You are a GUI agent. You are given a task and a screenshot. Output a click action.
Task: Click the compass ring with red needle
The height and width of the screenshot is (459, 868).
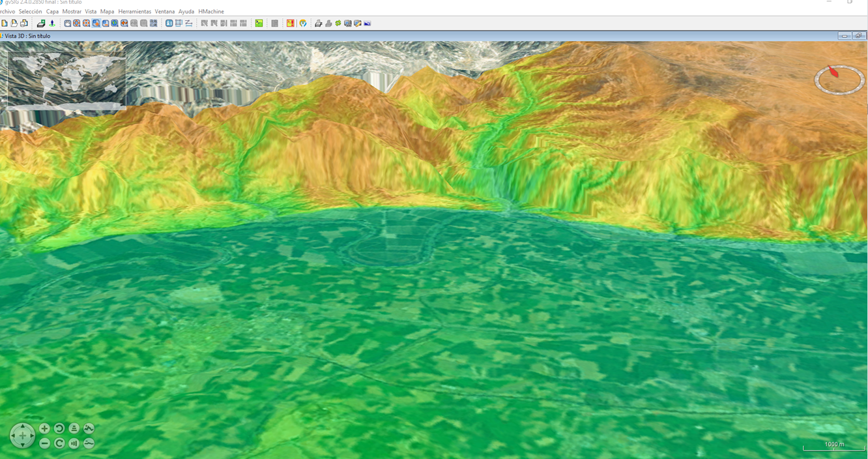pyautogui.click(x=839, y=80)
